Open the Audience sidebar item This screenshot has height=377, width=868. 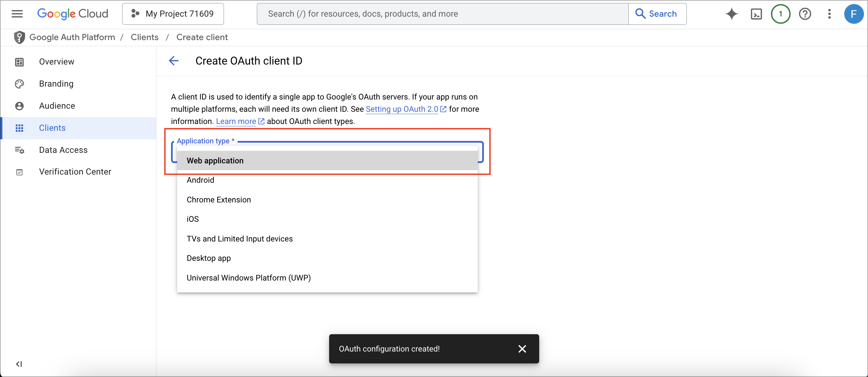coord(78,106)
